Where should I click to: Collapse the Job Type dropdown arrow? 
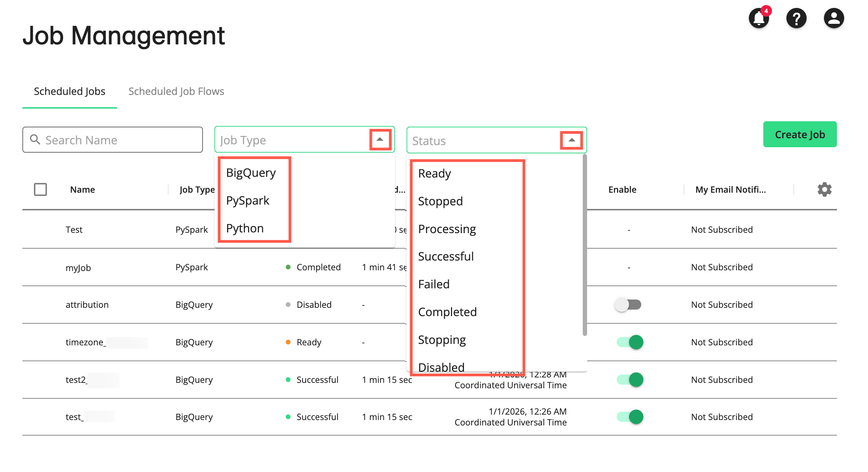pyautogui.click(x=379, y=139)
